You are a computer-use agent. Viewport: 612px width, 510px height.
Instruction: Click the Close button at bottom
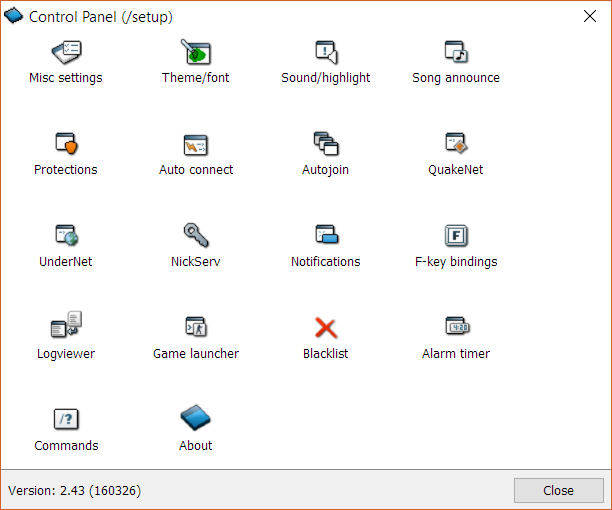pos(559,490)
